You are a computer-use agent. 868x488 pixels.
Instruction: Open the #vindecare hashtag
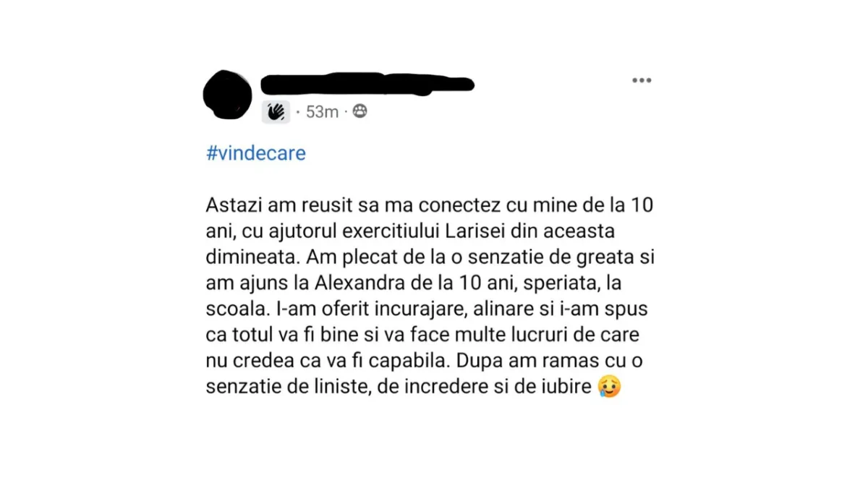point(256,153)
